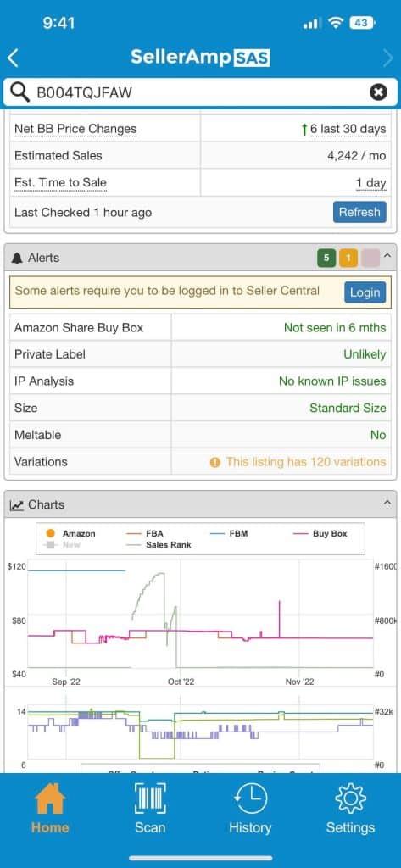Tap the Private Label Unlikely value
Viewport: 401px width, 868px height.
(365, 354)
